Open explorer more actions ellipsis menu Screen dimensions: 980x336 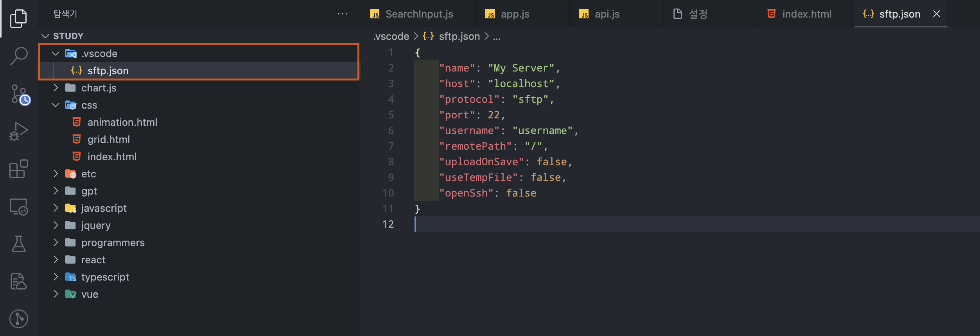(x=343, y=14)
